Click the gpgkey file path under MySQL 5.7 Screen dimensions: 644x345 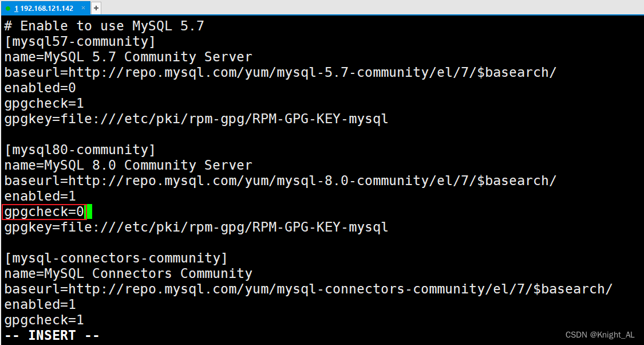(195, 119)
